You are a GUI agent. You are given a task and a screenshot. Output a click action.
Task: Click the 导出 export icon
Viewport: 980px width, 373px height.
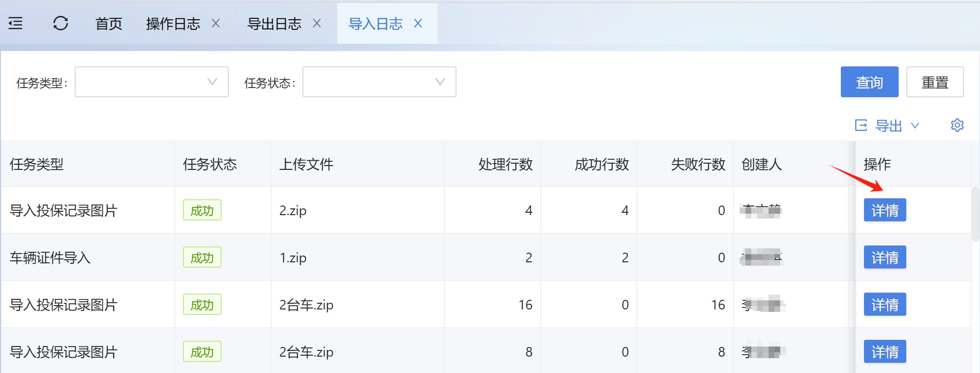point(861,126)
